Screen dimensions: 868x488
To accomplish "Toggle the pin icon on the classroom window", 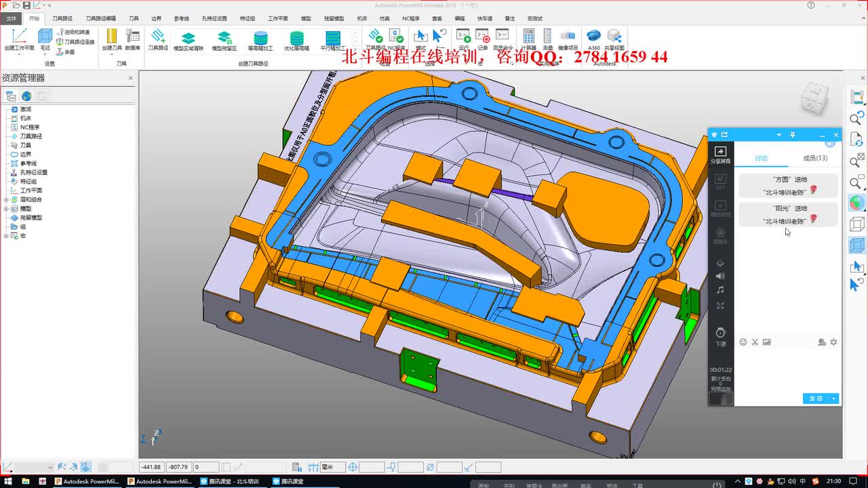I will pos(792,135).
